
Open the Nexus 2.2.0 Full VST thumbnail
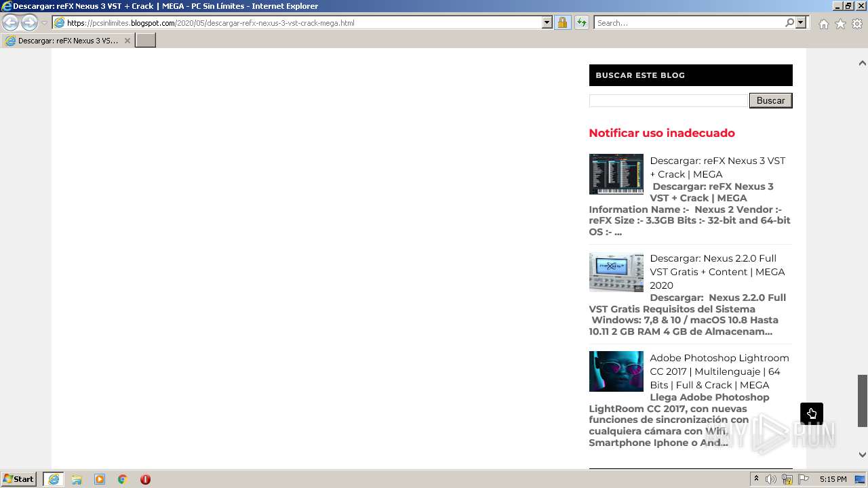pyautogui.click(x=616, y=272)
